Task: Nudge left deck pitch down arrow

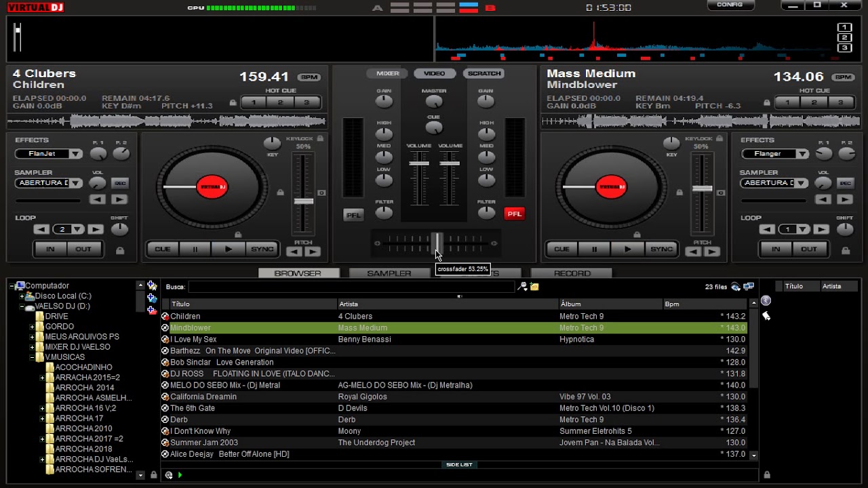Action: (294, 251)
